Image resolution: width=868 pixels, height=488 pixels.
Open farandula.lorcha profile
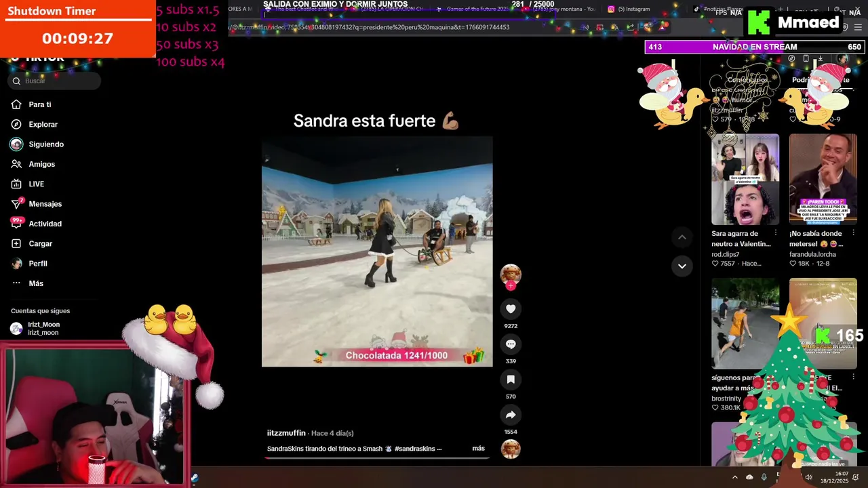tap(812, 255)
